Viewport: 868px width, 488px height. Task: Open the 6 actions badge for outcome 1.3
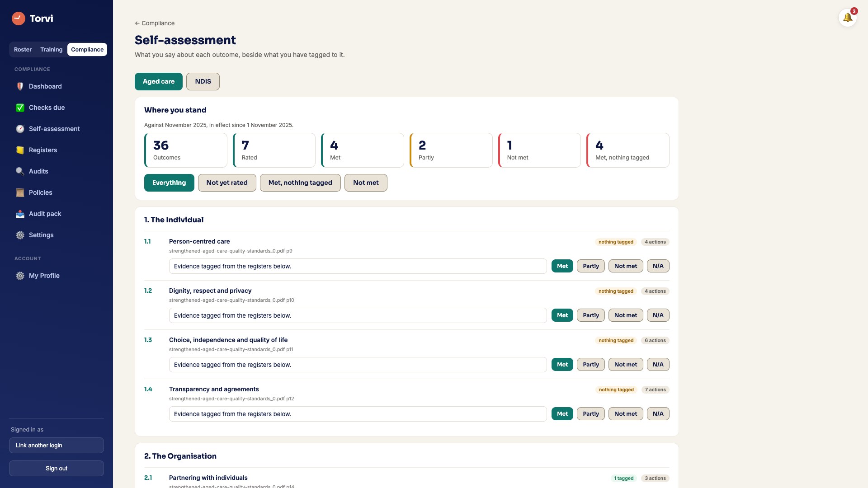[655, 340]
